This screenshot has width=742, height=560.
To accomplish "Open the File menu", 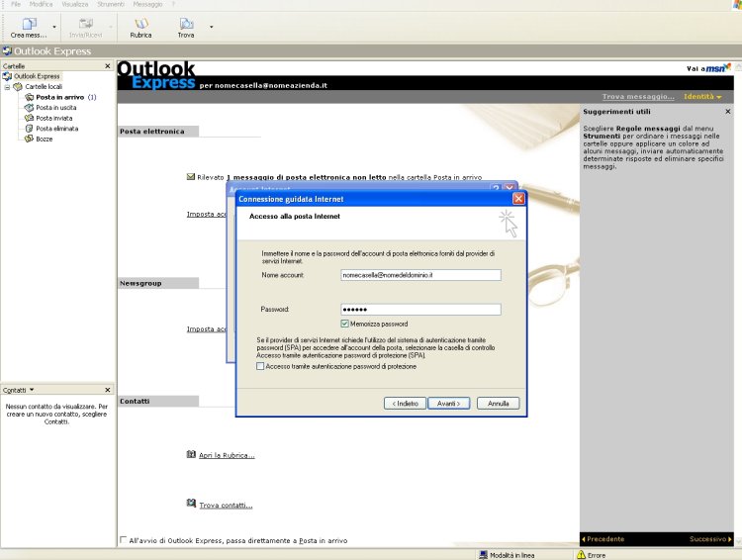I will pyautogui.click(x=16, y=4).
